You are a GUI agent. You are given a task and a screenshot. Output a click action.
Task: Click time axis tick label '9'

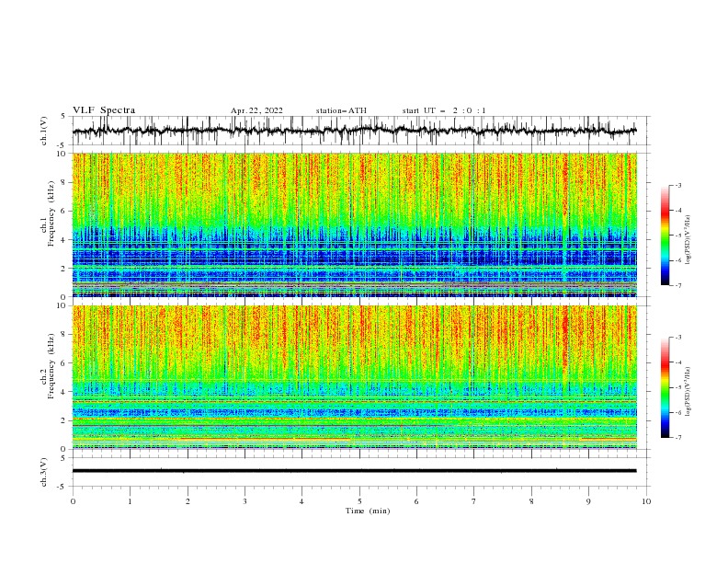click(x=588, y=501)
